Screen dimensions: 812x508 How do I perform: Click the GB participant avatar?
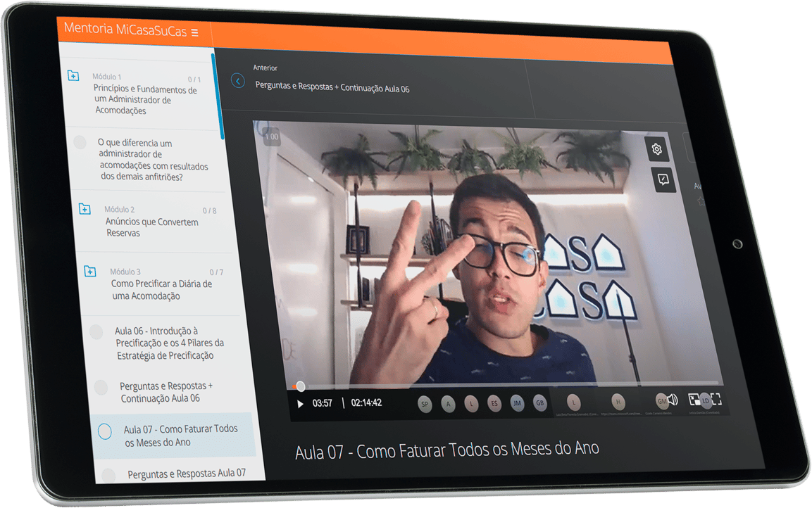(539, 402)
